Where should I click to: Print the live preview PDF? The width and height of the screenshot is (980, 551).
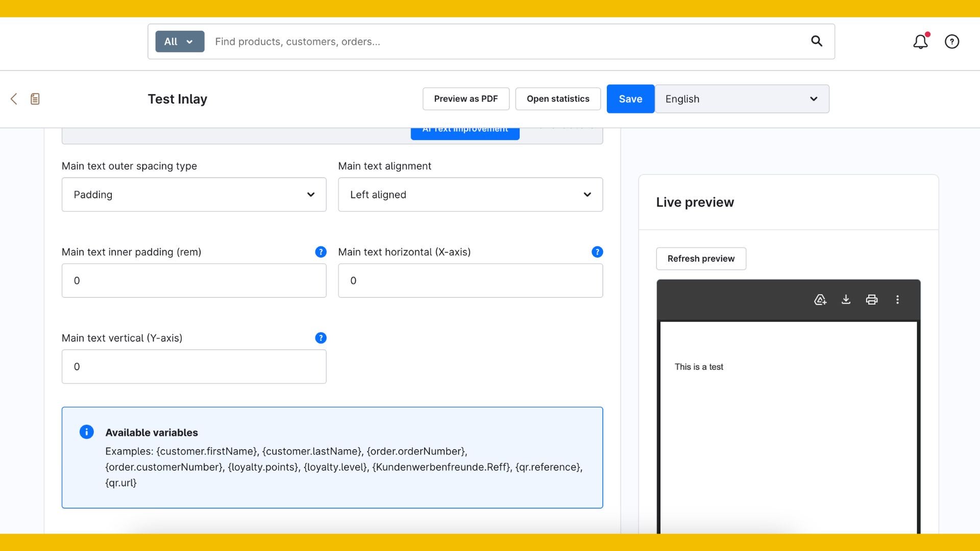871,299
